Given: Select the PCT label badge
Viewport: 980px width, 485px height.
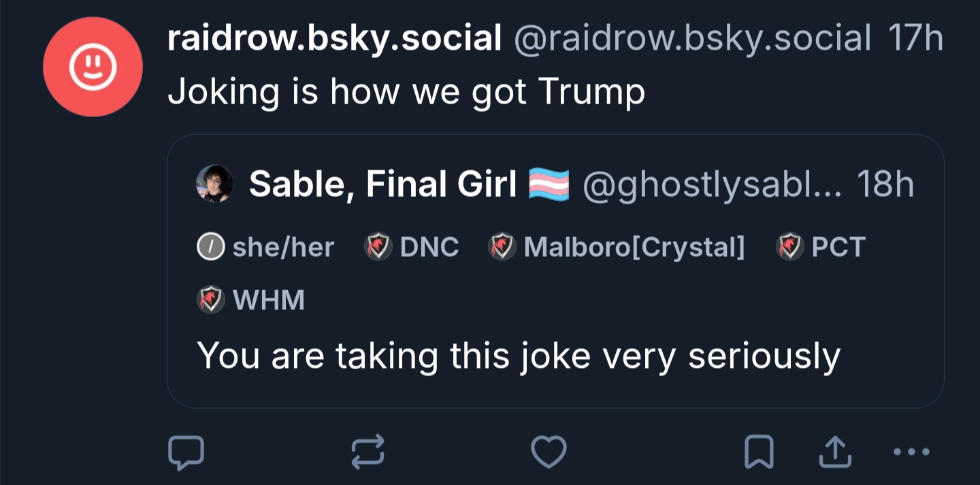Looking at the screenshot, I should pos(821,247).
